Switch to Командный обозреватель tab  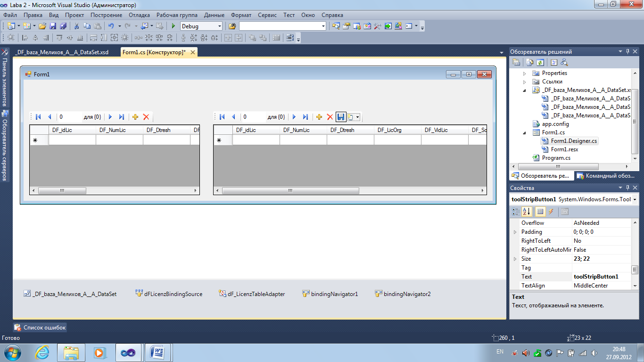click(x=605, y=176)
